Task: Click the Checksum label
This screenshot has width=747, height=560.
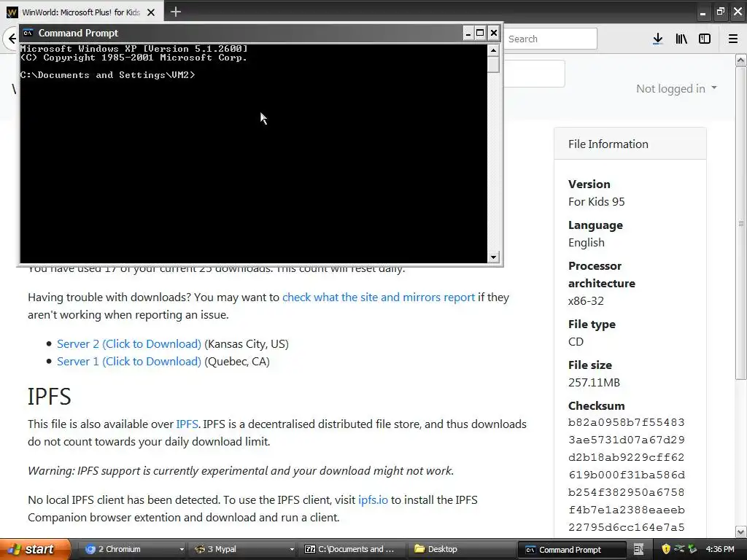Action: click(x=597, y=405)
